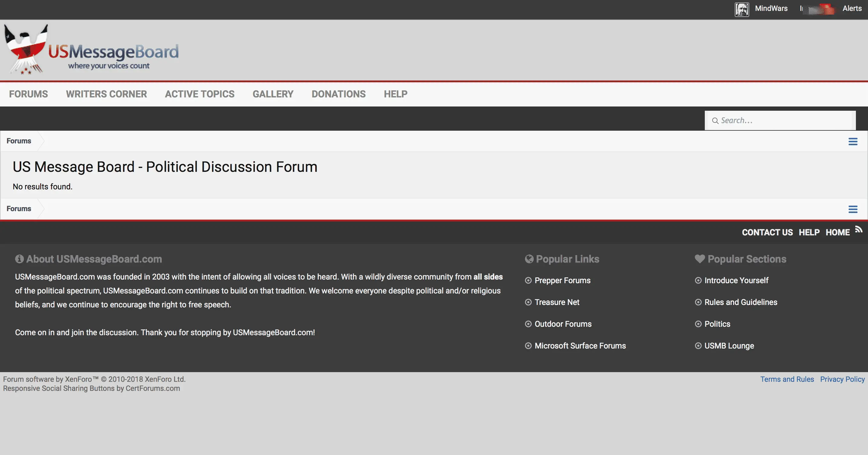Click the heart icon beside Popular Sections
This screenshot has width=868, height=455.
tap(700, 259)
